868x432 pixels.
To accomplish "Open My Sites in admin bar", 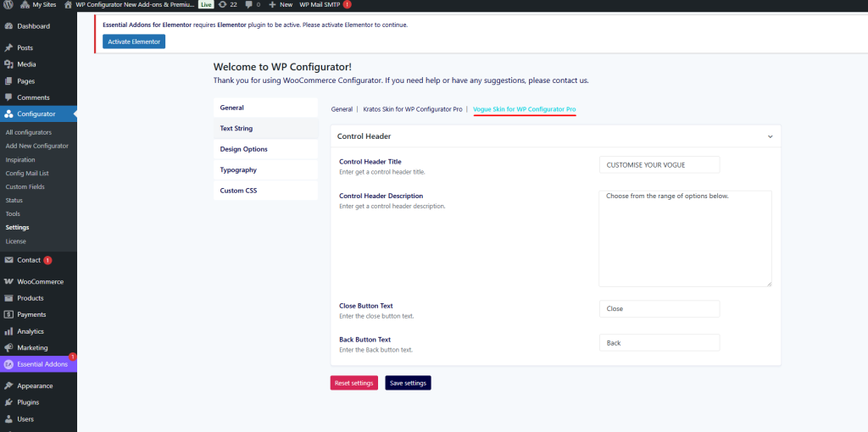I will [x=39, y=4].
